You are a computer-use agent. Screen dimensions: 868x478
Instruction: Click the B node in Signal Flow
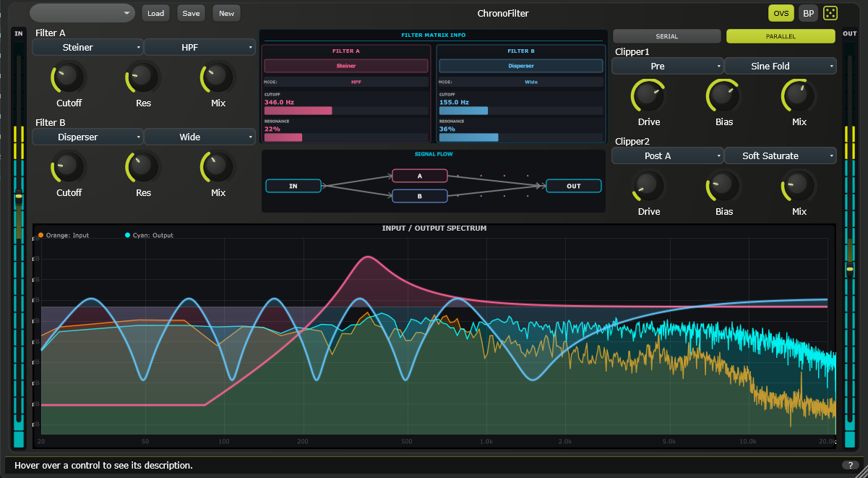pyautogui.click(x=420, y=195)
